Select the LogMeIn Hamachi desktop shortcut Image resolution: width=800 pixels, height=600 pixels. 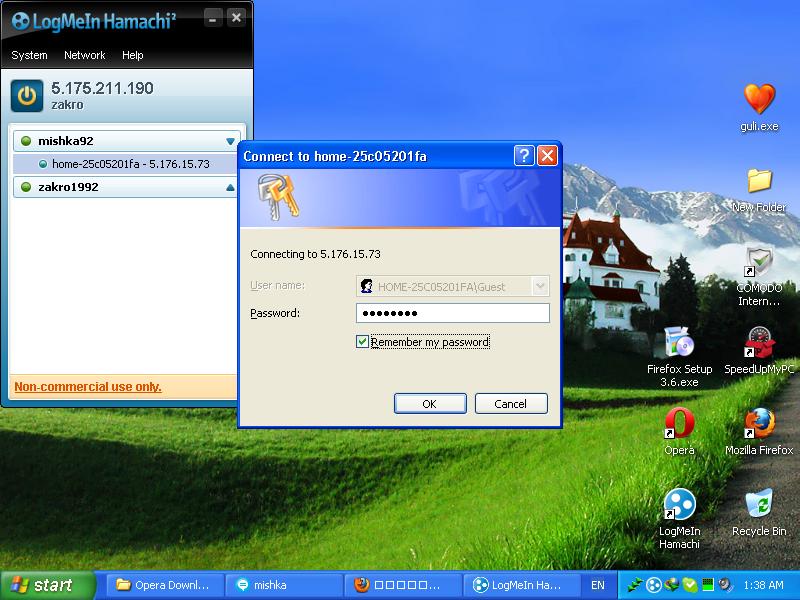pos(679,519)
